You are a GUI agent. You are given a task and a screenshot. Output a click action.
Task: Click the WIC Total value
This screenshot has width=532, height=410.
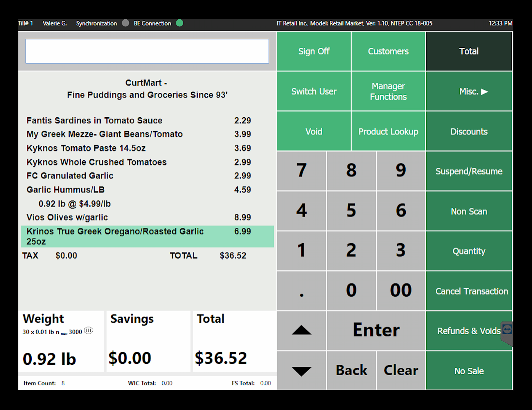167,383
